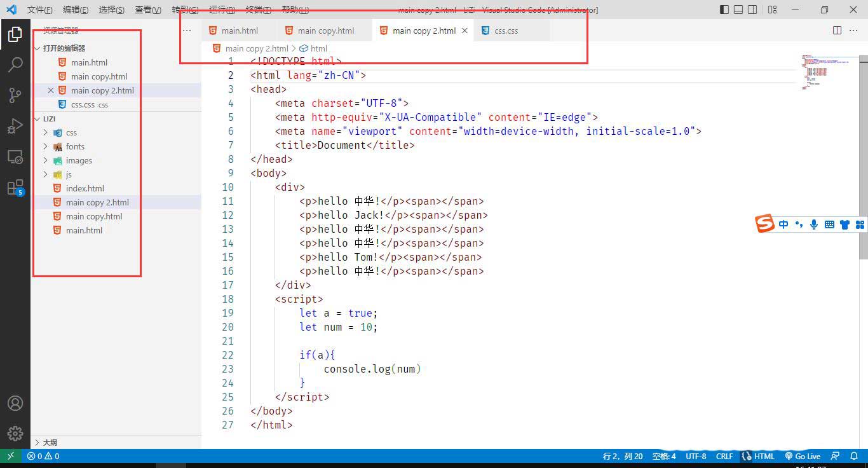Select the Sogou voice input microphone icon
The width and height of the screenshot is (868, 468).
(814, 224)
